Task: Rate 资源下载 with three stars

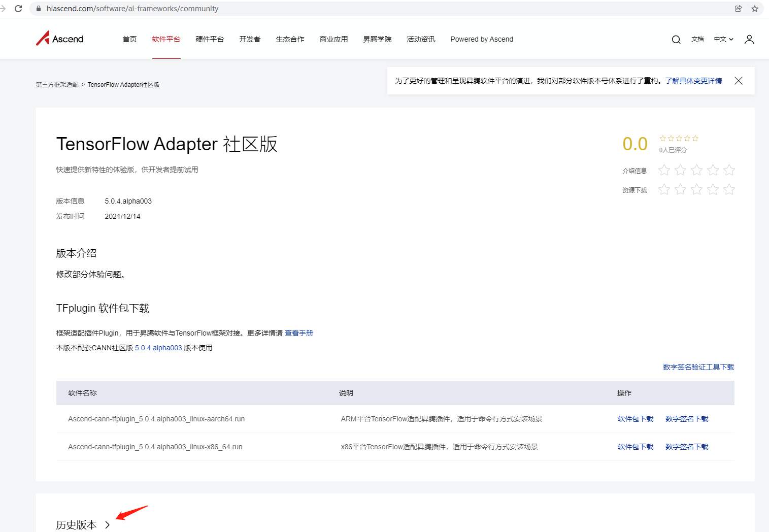Action: click(696, 189)
